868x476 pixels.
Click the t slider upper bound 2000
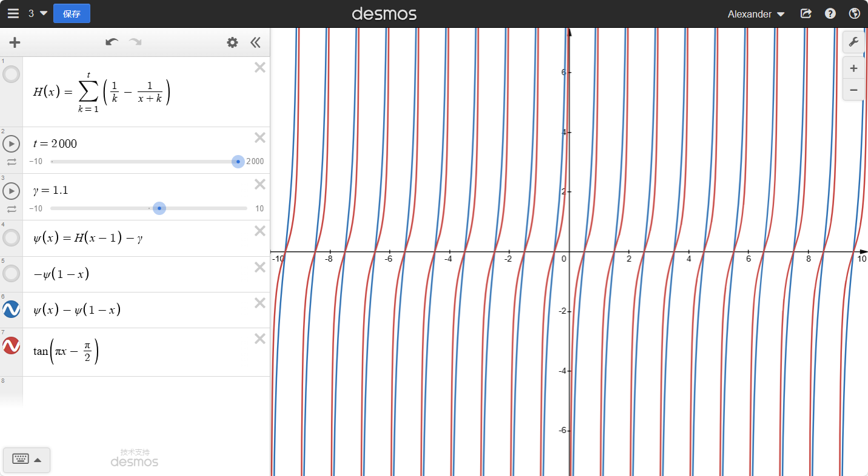255,162
